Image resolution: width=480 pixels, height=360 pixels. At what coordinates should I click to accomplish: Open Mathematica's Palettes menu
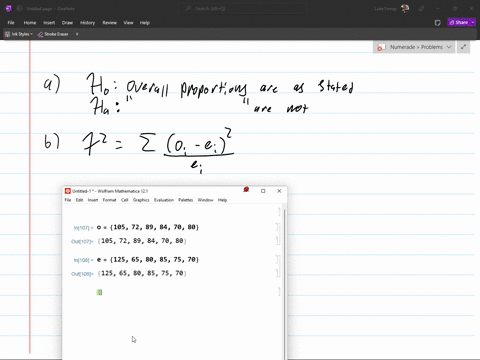point(186,200)
